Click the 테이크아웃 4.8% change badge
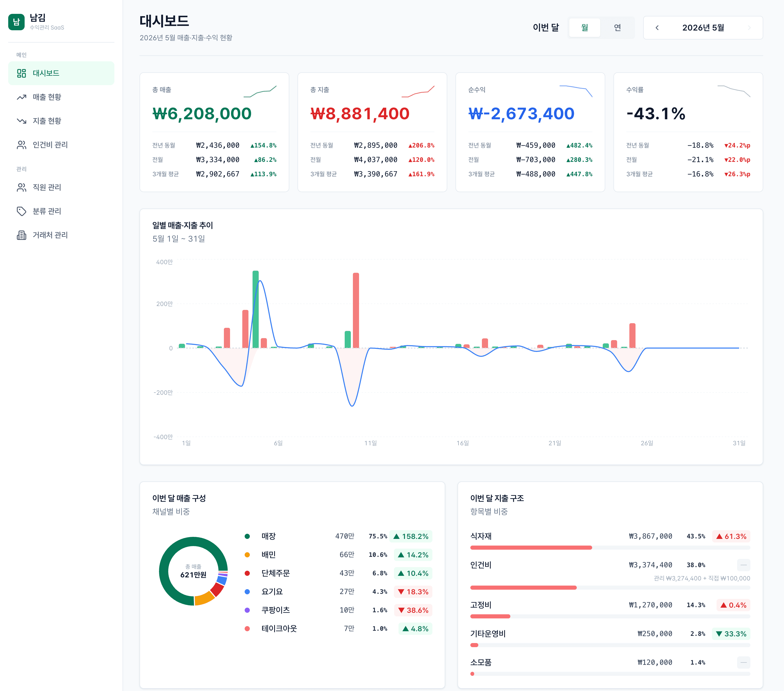Screen dimensions: 784x691 pos(415,628)
